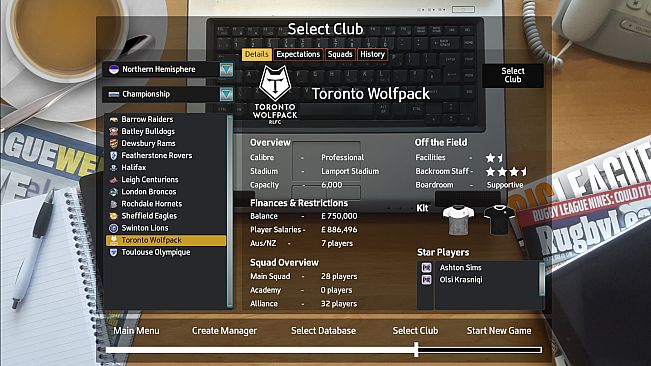Click the icon beside Ashton Sims
This screenshot has width=651, height=366.
(x=426, y=268)
